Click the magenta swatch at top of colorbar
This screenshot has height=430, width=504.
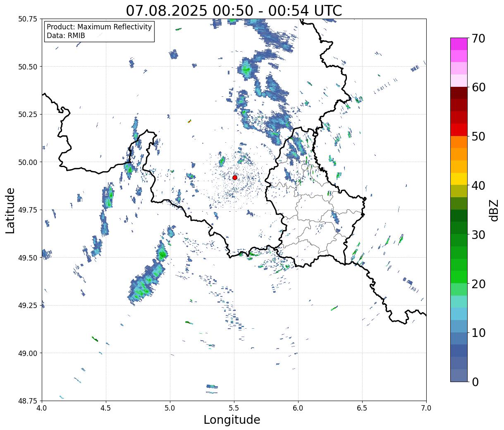click(459, 44)
